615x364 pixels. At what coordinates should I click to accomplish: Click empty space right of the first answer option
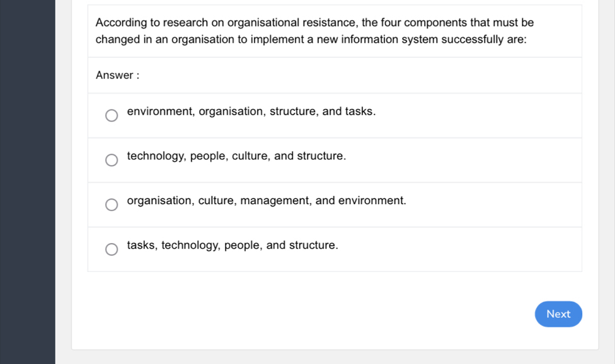pos(491,115)
